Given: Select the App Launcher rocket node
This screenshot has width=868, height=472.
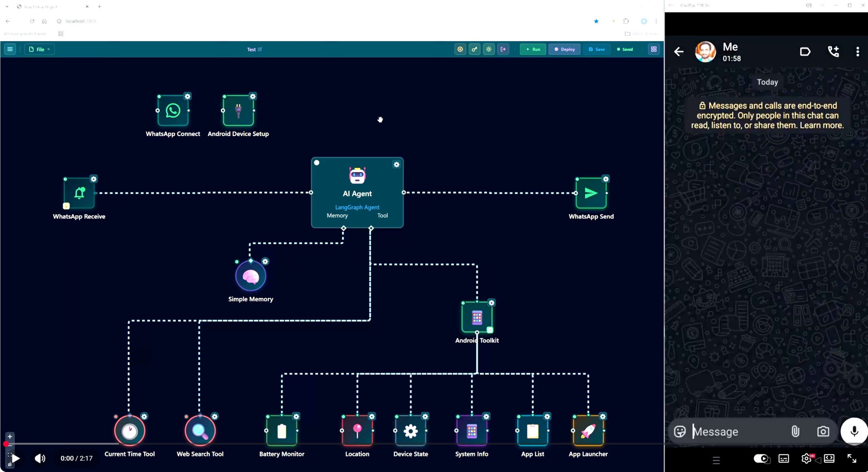Looking at the screenshot, I should (x=588, y=431).
